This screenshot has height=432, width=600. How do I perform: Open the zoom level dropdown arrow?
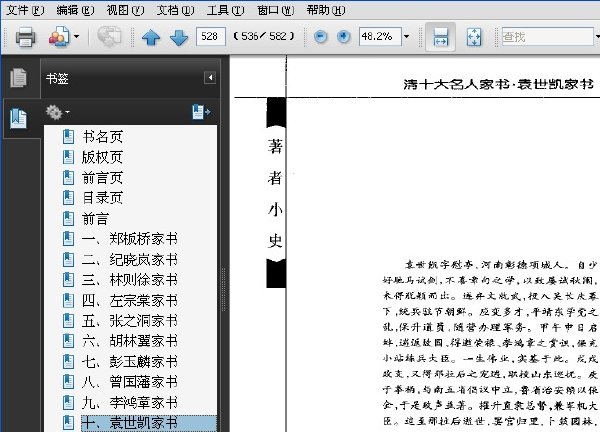(406, 37)
